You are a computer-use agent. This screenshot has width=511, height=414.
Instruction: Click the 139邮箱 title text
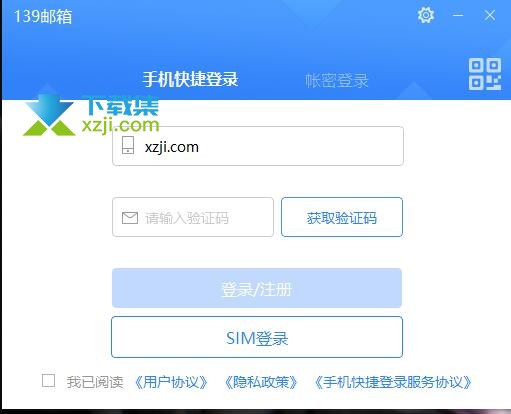pyautogui.click(x=43, y=16)
